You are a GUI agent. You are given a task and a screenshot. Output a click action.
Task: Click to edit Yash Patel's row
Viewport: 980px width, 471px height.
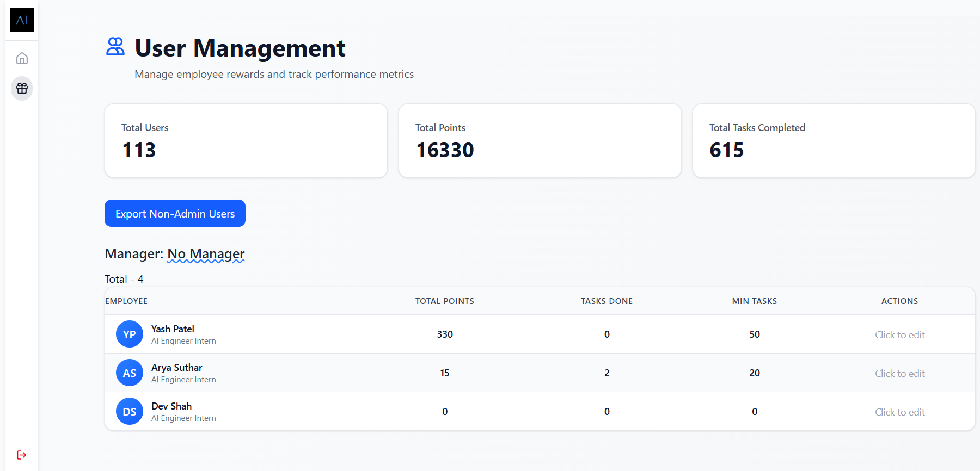point(899,335)
